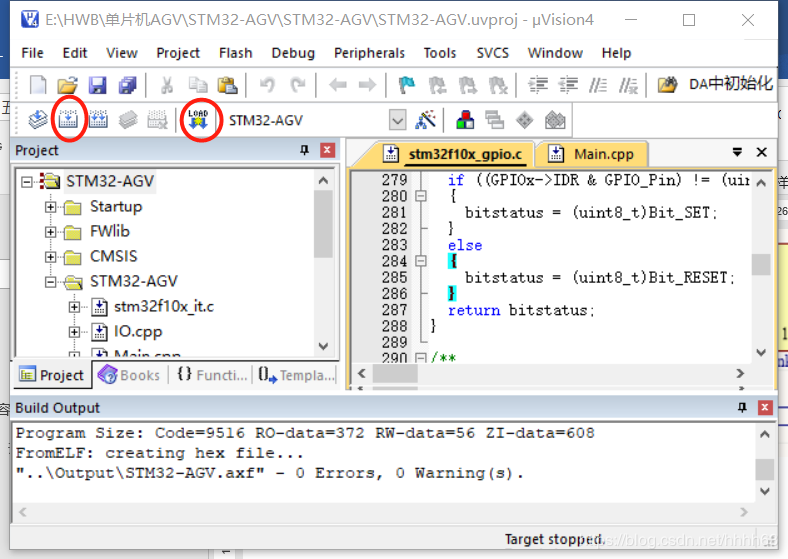The image size is (788, 559).
Task: Close the Build Output panel
Action: coord(765,407)
